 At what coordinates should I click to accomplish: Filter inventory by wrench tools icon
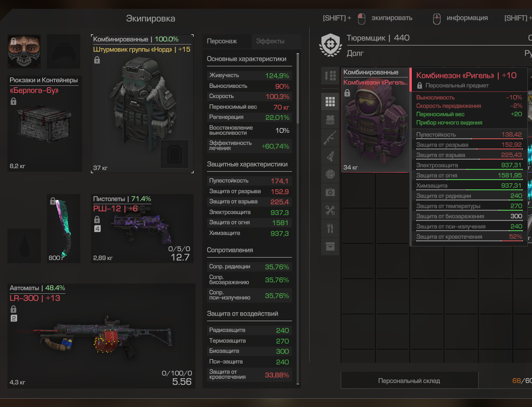coord(330,210)
